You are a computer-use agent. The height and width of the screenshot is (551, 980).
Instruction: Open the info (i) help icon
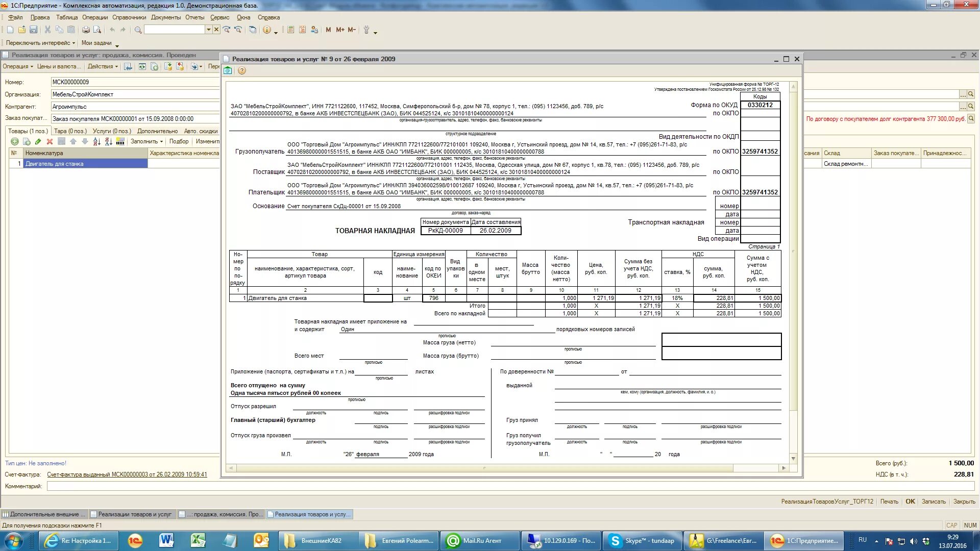[267, 30]
